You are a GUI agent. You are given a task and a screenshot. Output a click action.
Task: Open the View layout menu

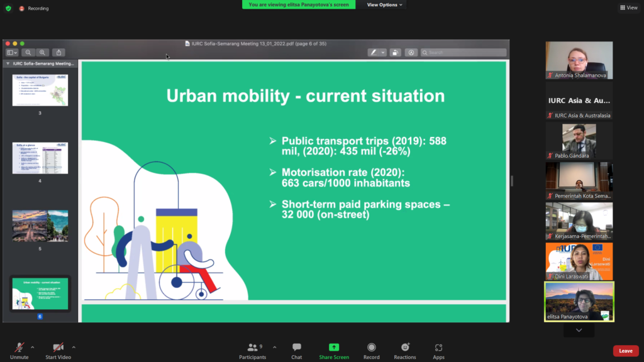coord(628,8)
